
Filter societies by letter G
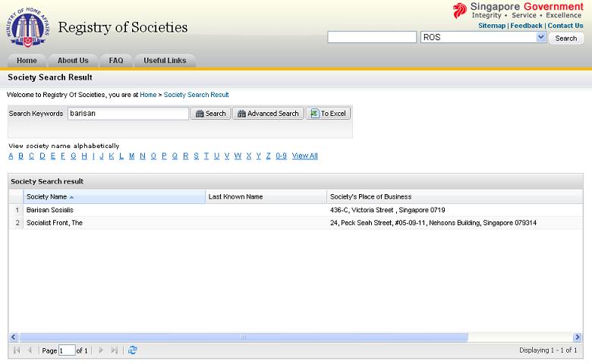(74, 155)
